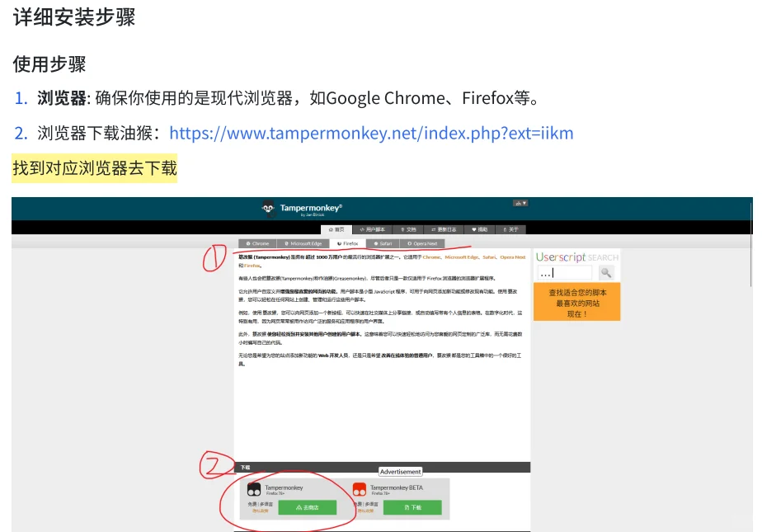
Task: Click inside the Userscript search input field
Action: click(x=566, y=272)
